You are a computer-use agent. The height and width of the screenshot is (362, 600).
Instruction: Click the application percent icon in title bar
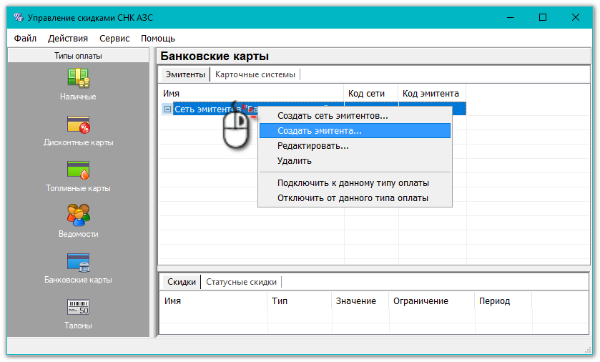point(18,17)
